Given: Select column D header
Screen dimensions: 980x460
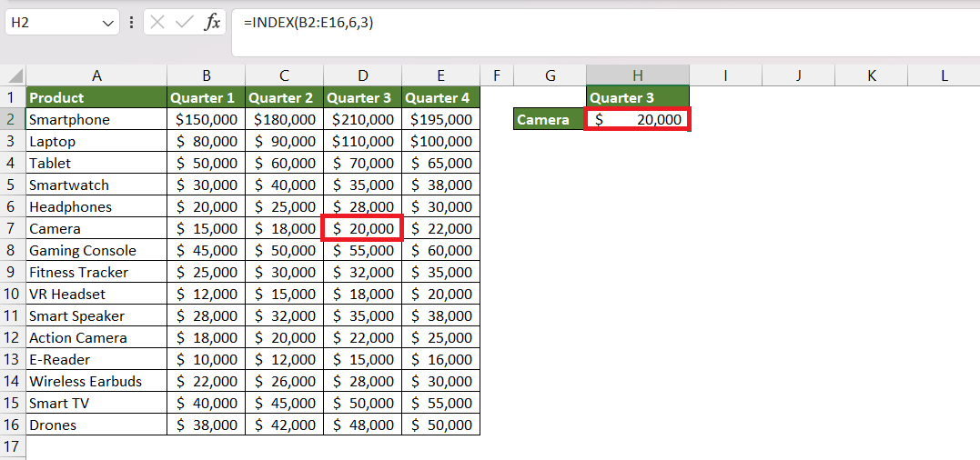Looking at the screenshot, I should (x=362, y=76).
